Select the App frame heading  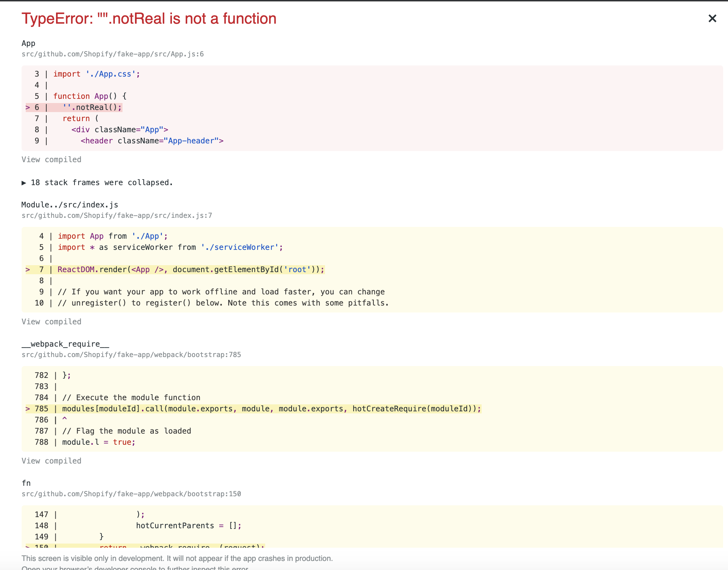(28, 43)
